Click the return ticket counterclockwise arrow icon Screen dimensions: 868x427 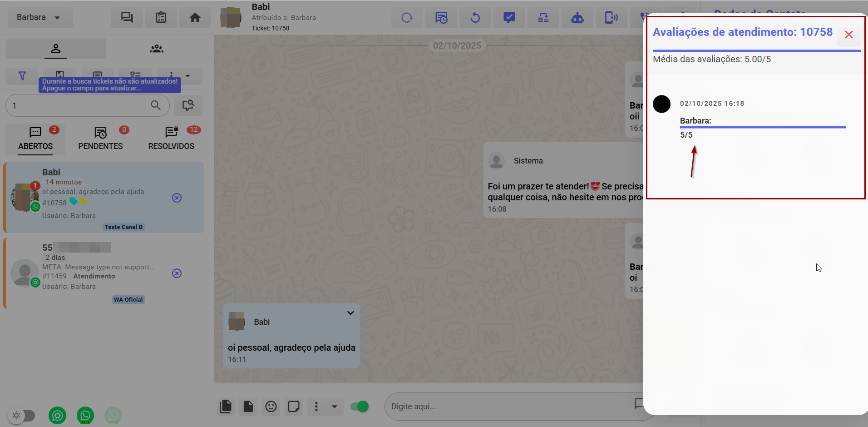(475, 18)
